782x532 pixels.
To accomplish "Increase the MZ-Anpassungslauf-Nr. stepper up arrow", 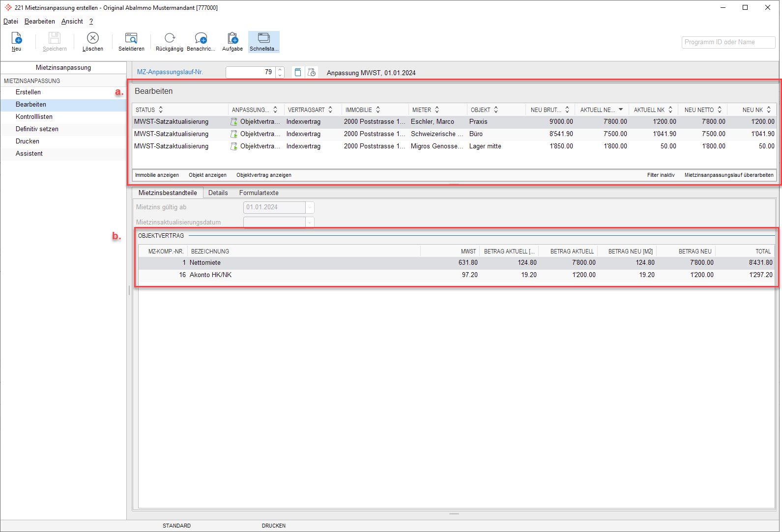I will [280, 70].
